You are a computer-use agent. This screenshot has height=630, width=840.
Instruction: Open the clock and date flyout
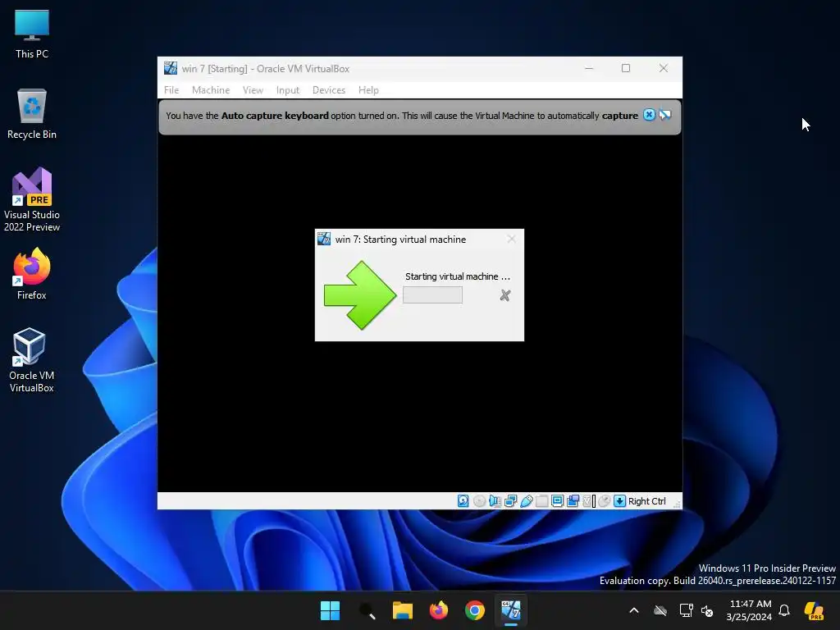point(750,610)
